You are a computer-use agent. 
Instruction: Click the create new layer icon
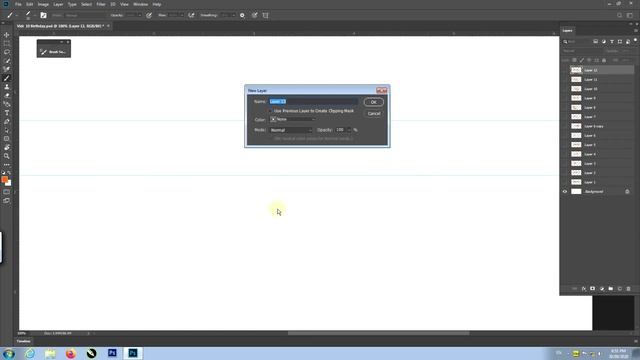click(619, 289)
